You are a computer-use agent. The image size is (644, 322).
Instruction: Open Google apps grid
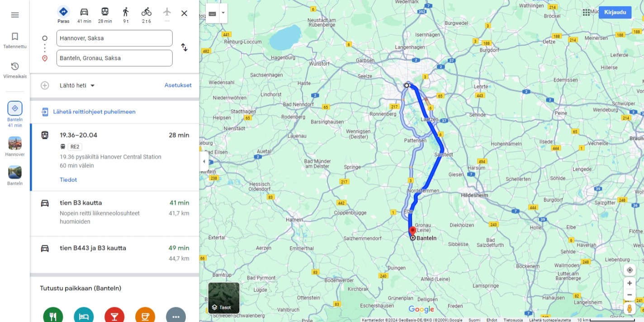[586, 13]
